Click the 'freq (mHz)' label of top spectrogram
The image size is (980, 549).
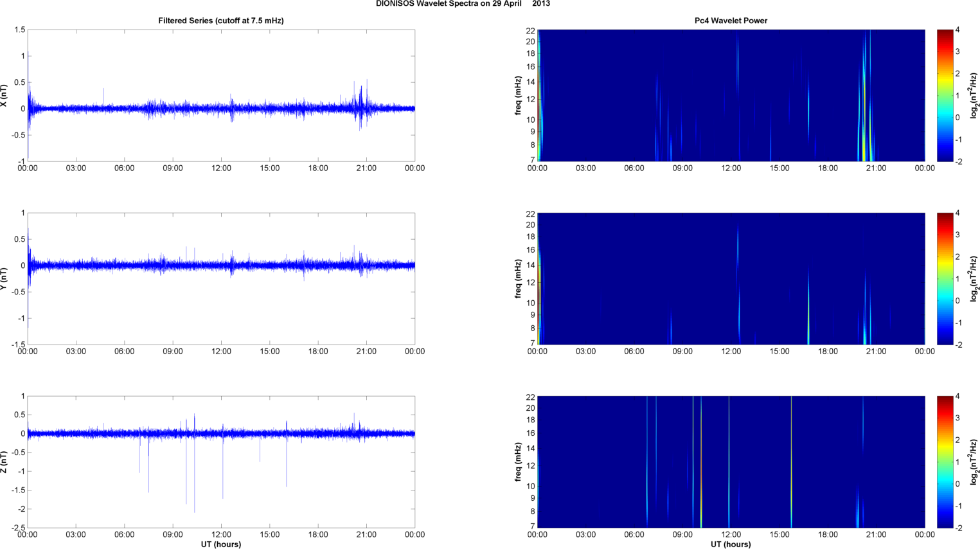tap(518, 96)
